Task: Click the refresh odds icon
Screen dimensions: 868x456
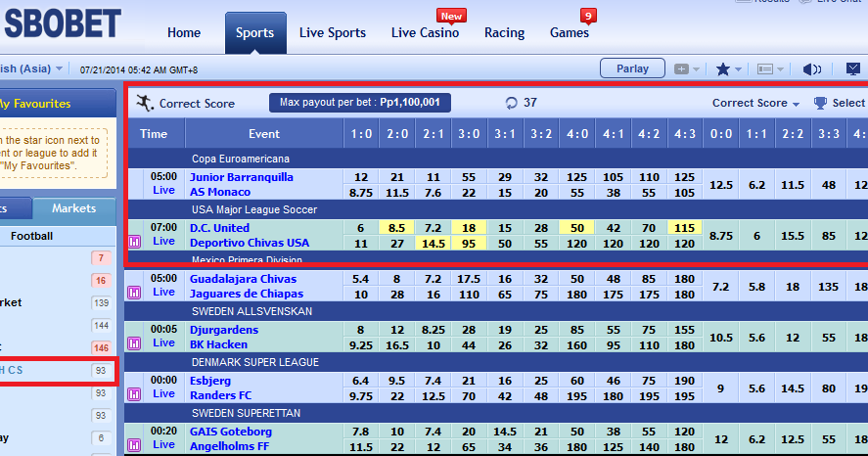Action: (512, 103)
